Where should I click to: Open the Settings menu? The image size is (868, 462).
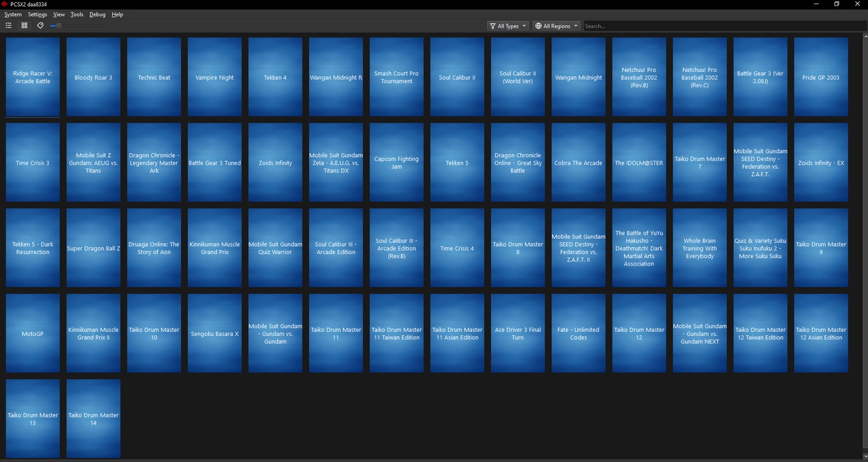37,14
